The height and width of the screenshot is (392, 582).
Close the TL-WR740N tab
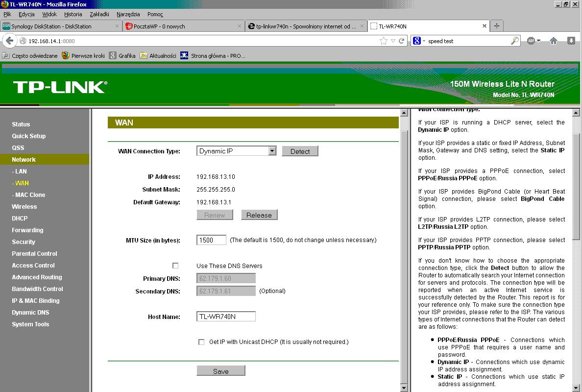(x=484, y=26)
